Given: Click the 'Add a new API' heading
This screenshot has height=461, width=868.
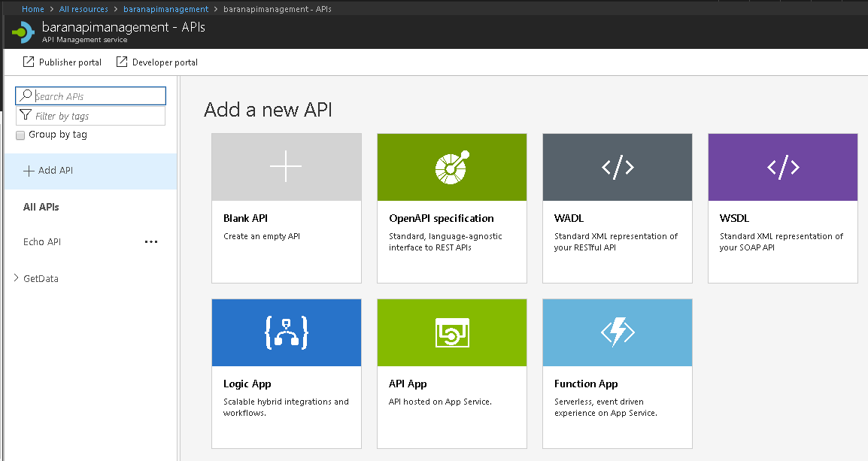Looking at the screenshot, I should coord(268,110).
